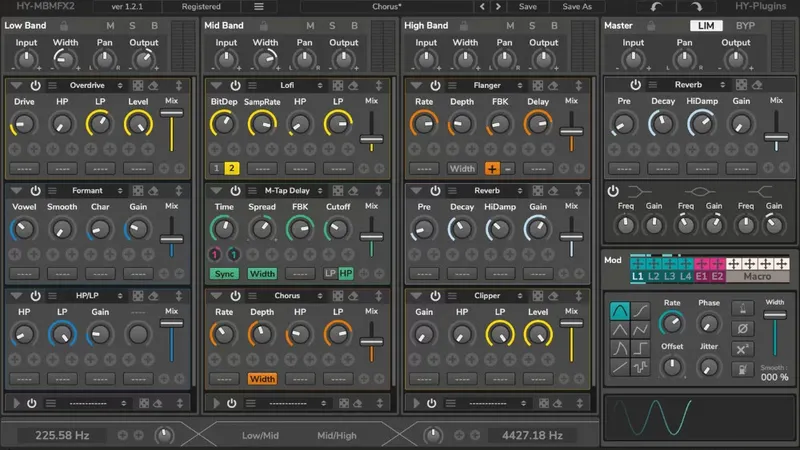Select the sine LFO waveform shape
Screen dimensions: 800x450
coord(619,311)
